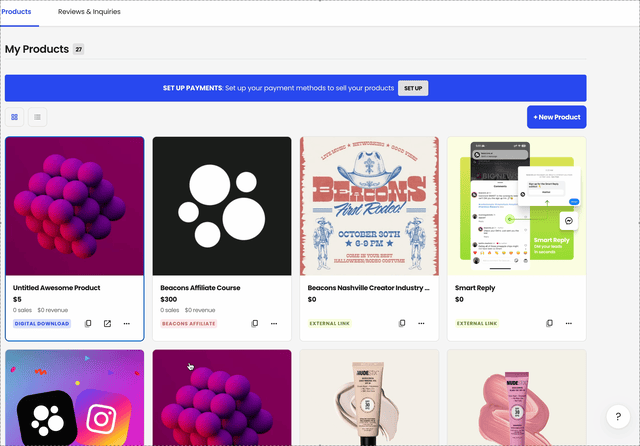Click the Beacons Affiliate Course title
This screenshot has width=640, height=446.
200,288
